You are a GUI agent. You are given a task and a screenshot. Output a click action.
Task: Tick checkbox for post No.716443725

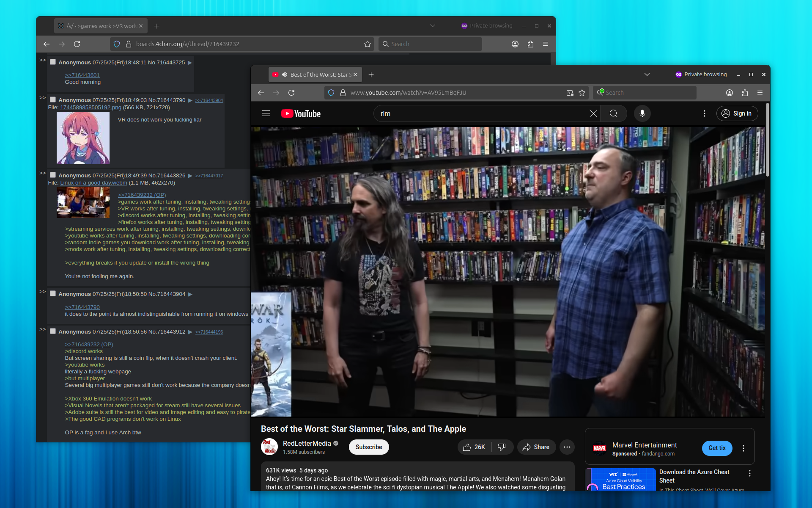[53, 62]
